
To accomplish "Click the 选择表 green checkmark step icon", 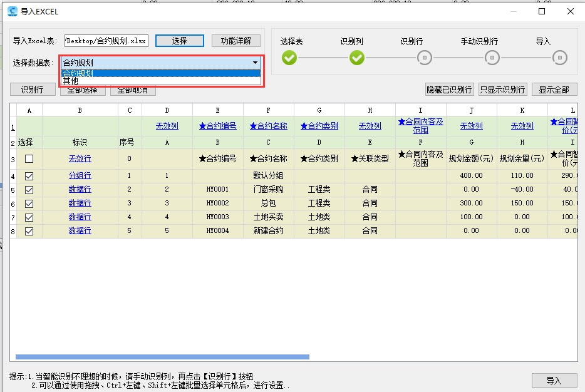I will (x=289, y=58).
